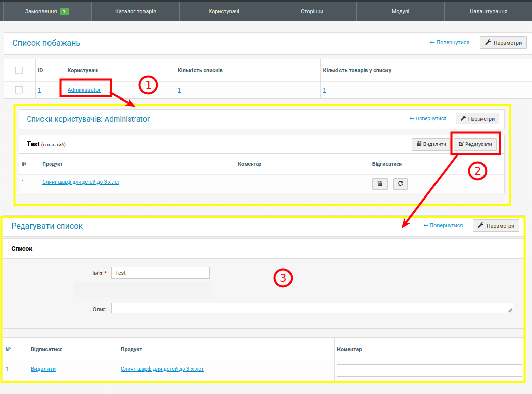Open the Замовлення menu
The image size is (532, 394).
click(x=47, y=11)
